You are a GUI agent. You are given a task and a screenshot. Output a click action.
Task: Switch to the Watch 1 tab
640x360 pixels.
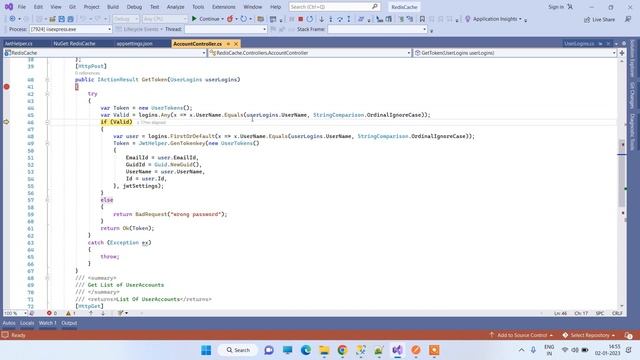click(x=48, y=323)
